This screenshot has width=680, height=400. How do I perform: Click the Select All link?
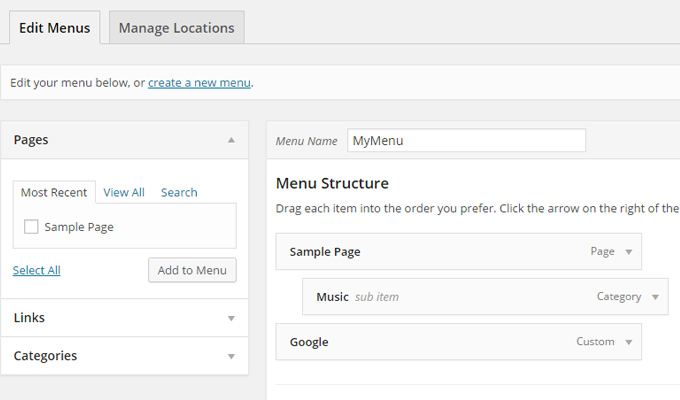pyautogui.click(x=36, y=270)
